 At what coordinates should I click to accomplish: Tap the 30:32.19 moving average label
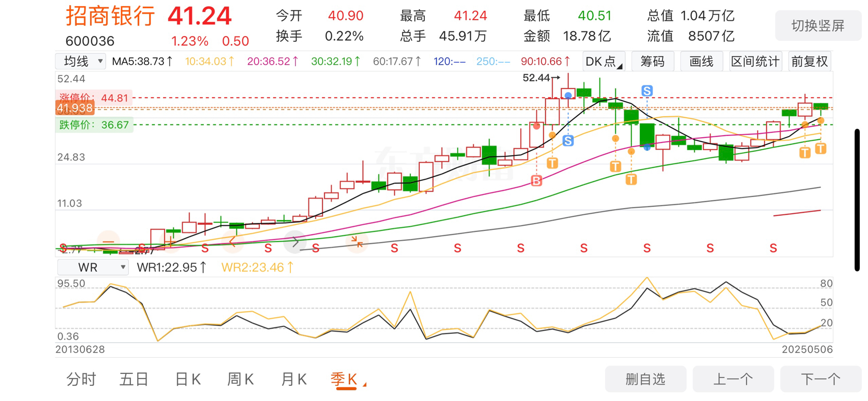click(336, 62)
